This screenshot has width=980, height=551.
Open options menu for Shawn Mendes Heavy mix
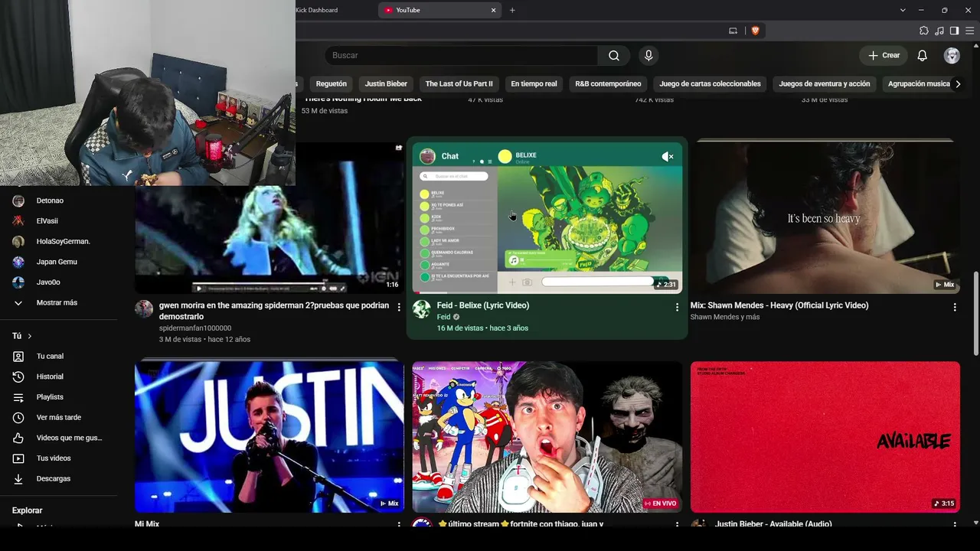click(955, 307)
